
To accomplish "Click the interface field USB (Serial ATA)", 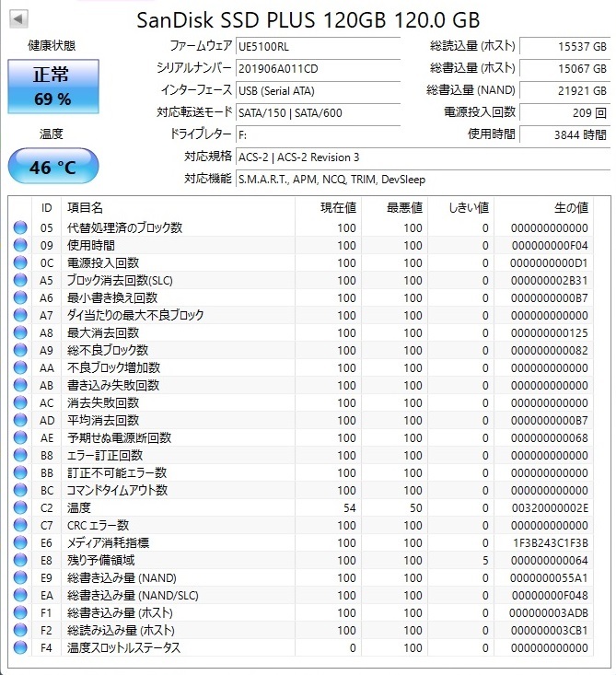I will coord(318,90).
